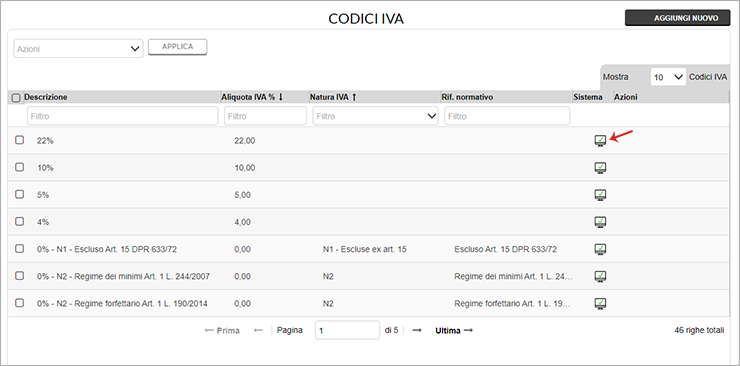Check the 22% row checkbox
This screenshot has width=740, height=366.
point(19,140)
